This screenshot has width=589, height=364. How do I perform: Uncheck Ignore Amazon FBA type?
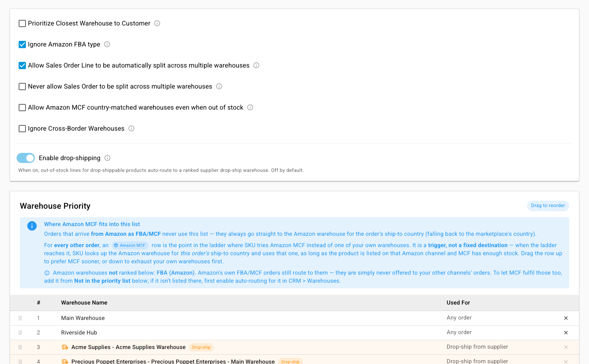click(22, 44)
